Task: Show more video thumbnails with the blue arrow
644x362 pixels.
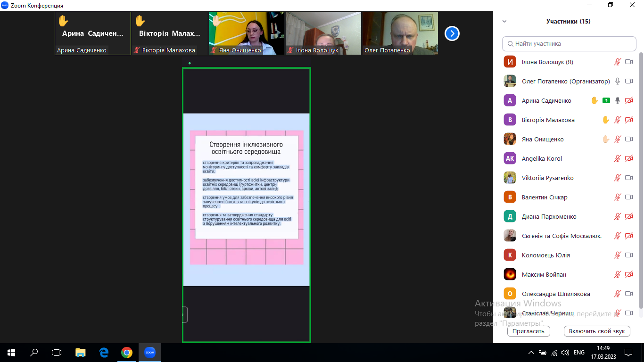Action: tap(452, 33)
